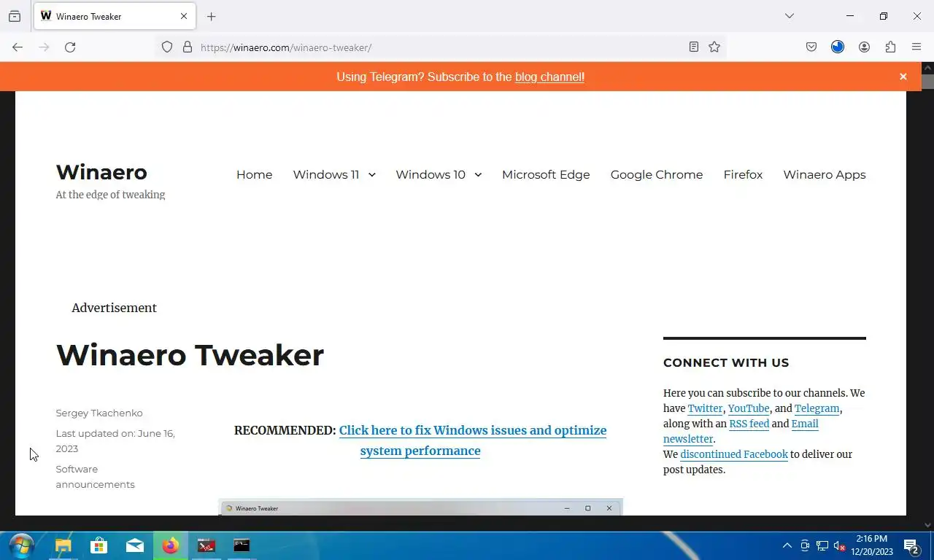Open Firefox account menu
The height and width of the screenshot is (560, 934).
coord(864,47)
